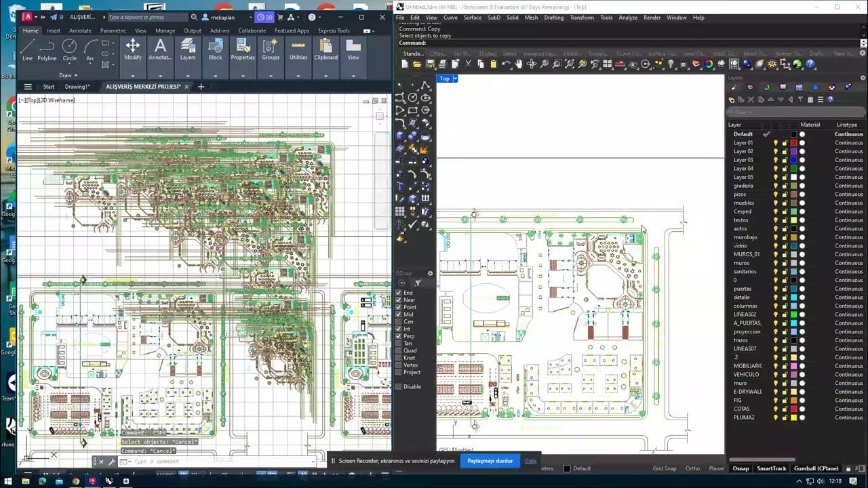Open Rhino help question mark icon
The height and width of the screenshot is (488, 868).
click(810, 64)
